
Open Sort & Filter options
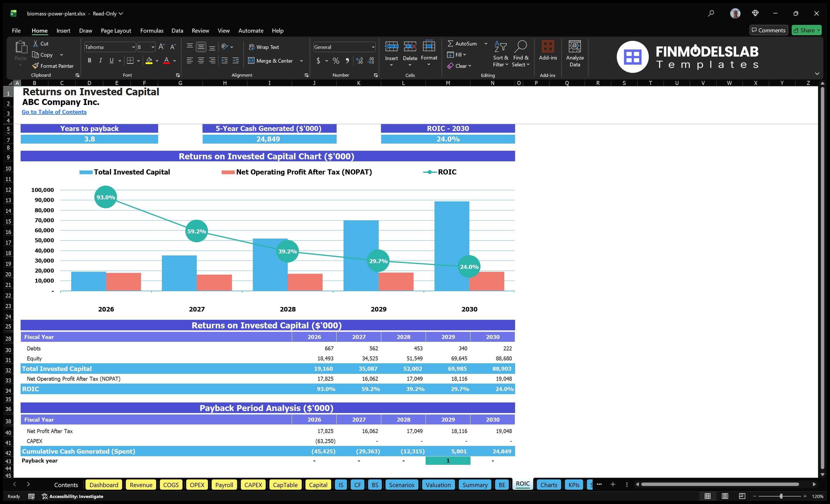click(x=501, y=54)
